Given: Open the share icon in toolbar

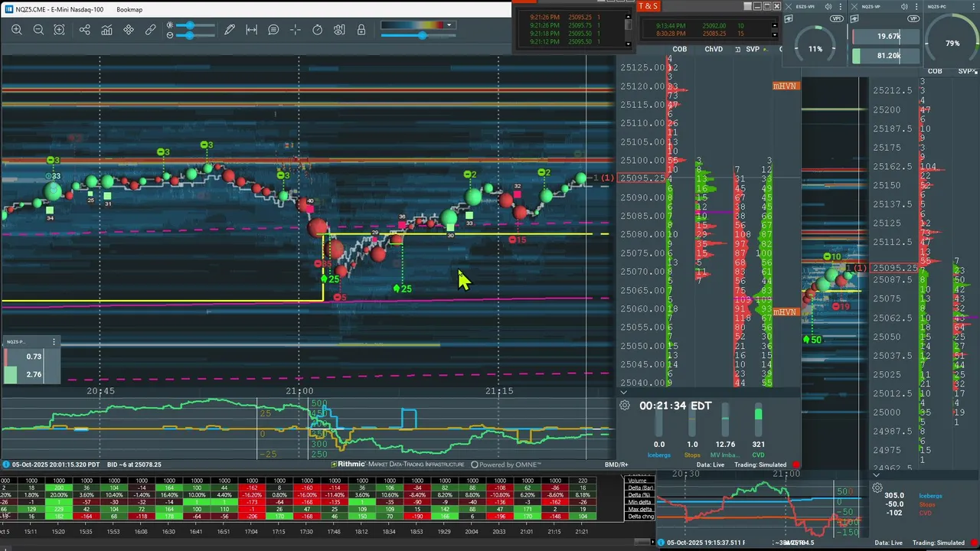Looking at the screenshot, I should [x=84, y=30].
